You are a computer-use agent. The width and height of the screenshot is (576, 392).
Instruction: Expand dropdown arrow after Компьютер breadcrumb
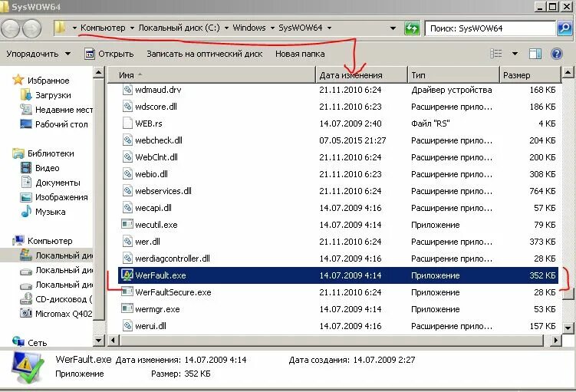coord(131,28)
